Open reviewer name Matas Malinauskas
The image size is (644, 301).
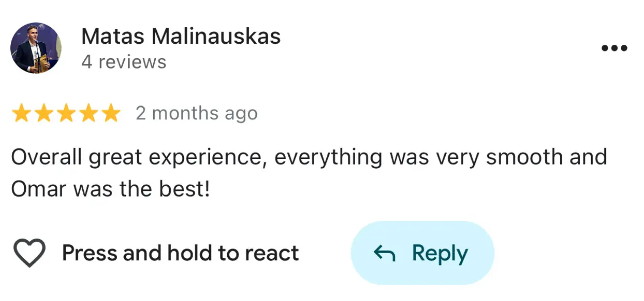181,36
